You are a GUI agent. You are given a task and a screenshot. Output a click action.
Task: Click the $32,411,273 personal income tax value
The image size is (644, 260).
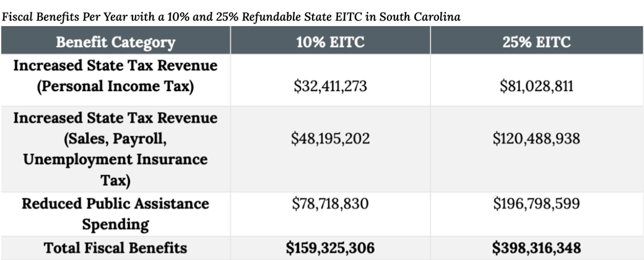point(330,86)
